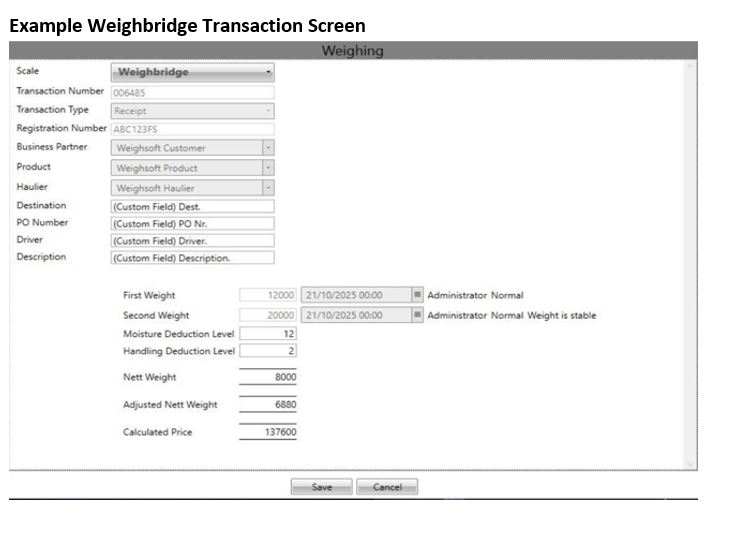753x540 pixels.
Task: Click the Weighsoft Haulier field text
Action: 156,188
